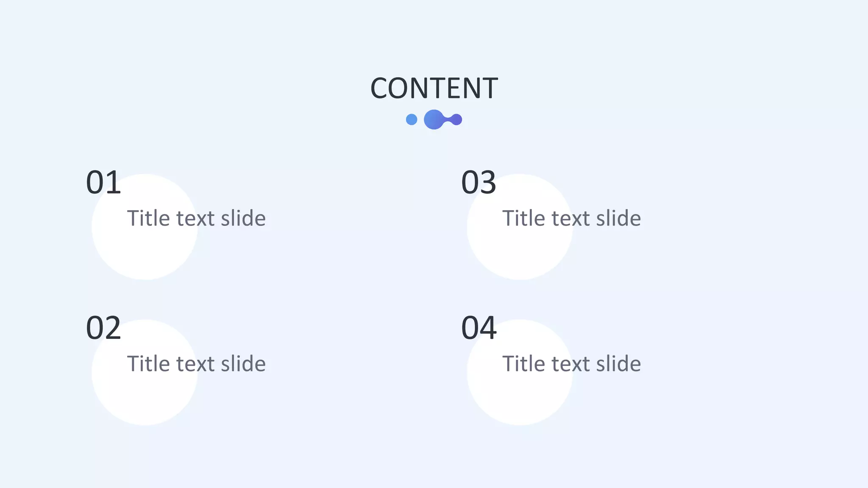Click Title text slide beside 04
Viewport: 868px width, 488px height.
(571, 363)
